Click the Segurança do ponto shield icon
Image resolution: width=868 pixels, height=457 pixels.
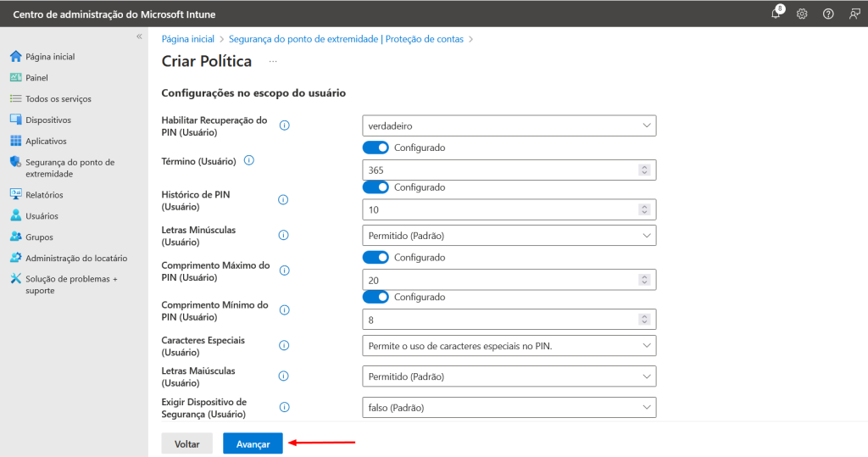(15, 162)
